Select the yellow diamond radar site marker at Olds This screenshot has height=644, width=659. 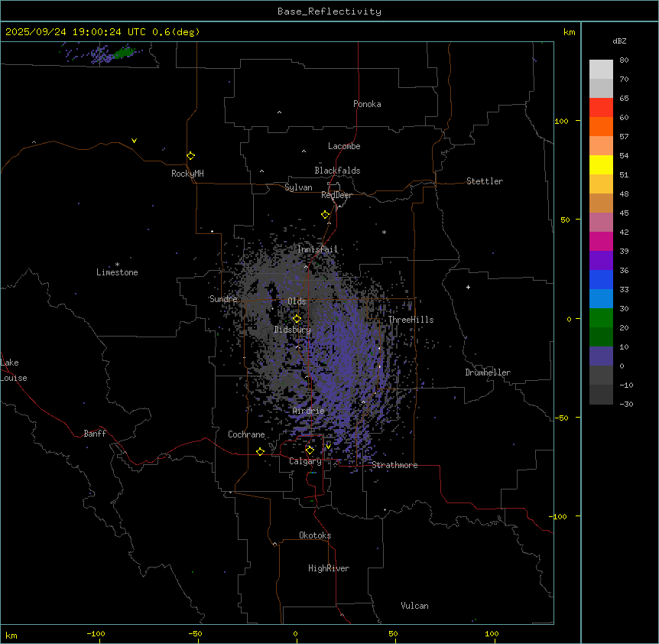(x=297, y=318)
